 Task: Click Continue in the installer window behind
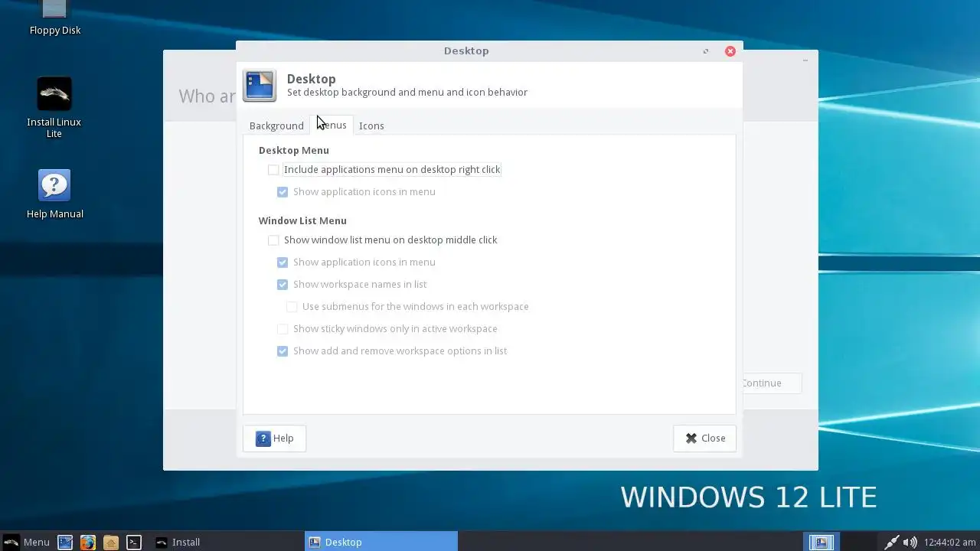(771, 383)
